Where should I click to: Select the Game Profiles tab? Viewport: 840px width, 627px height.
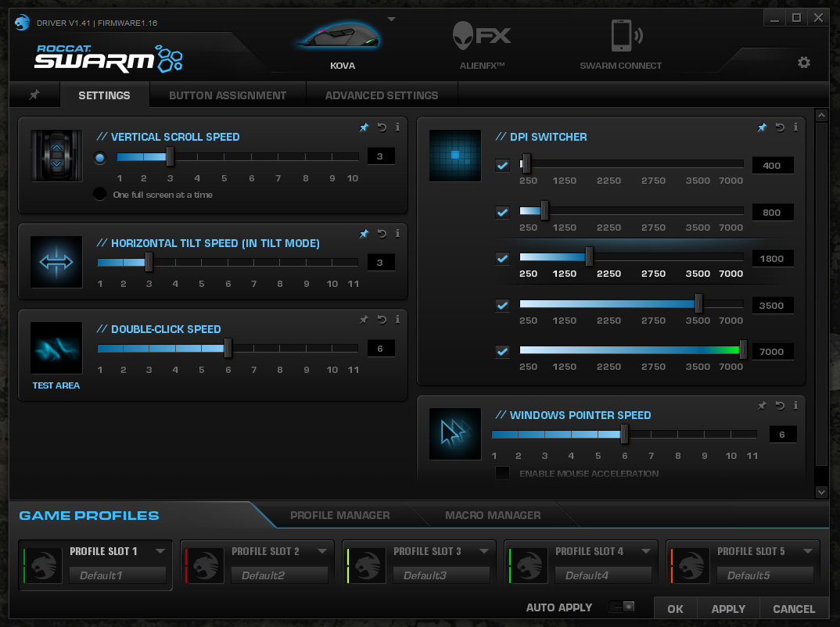coord(89,516)
